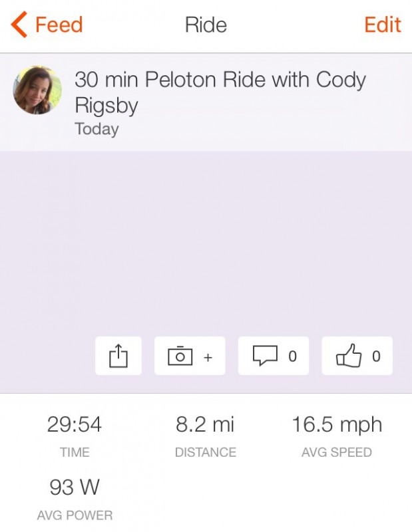The image size is (412, 532).
Task: Click the share activity icon
Action: (118, 356)
